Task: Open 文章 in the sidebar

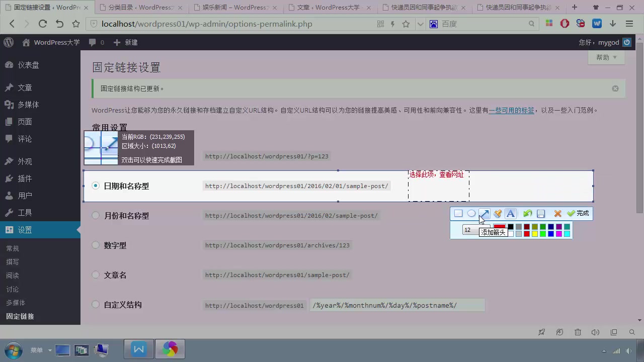Action: click(x=40, y=87)
